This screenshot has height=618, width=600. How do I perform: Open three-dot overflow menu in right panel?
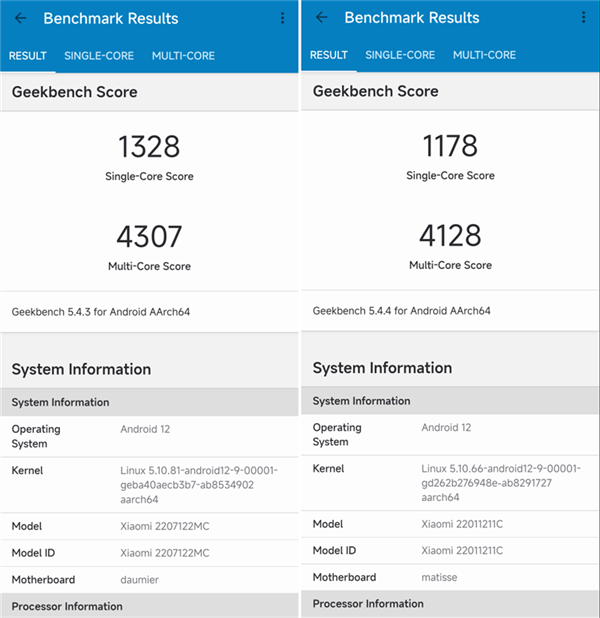click(x=584, y=18)
